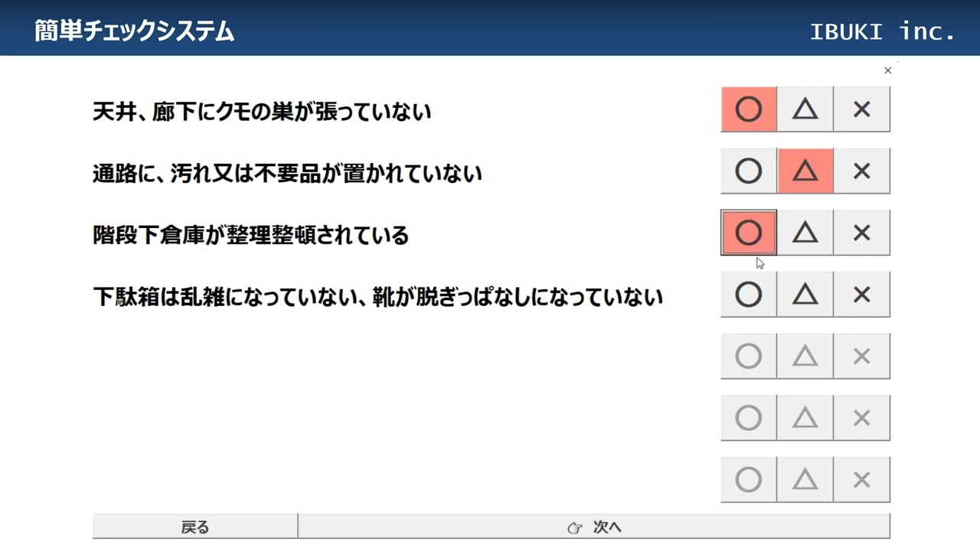
Task: Choose cross for the passage clutter item
Action: [861, 171]
